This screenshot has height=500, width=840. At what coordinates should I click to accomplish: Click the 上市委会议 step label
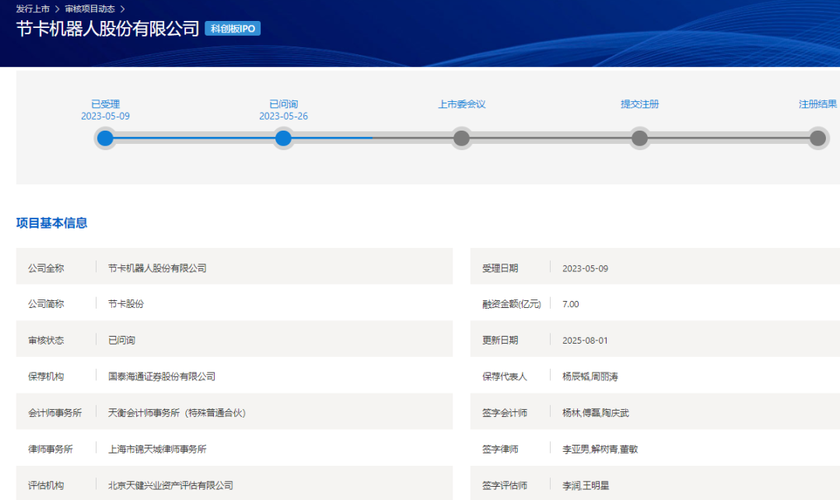click(x=462, y=104)
